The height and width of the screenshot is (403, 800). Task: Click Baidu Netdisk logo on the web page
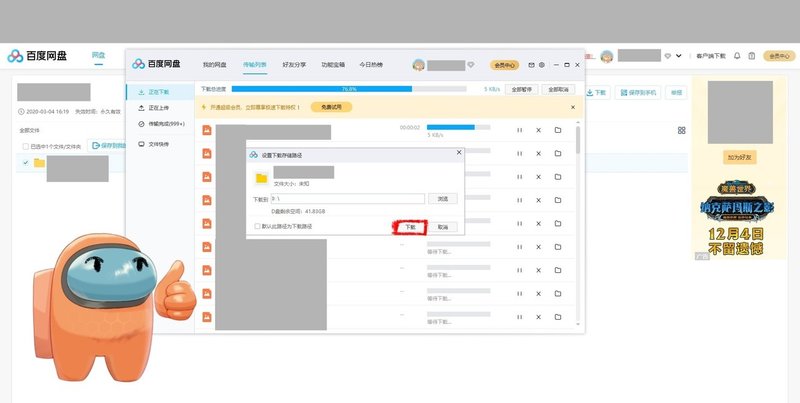pos(37,56)
